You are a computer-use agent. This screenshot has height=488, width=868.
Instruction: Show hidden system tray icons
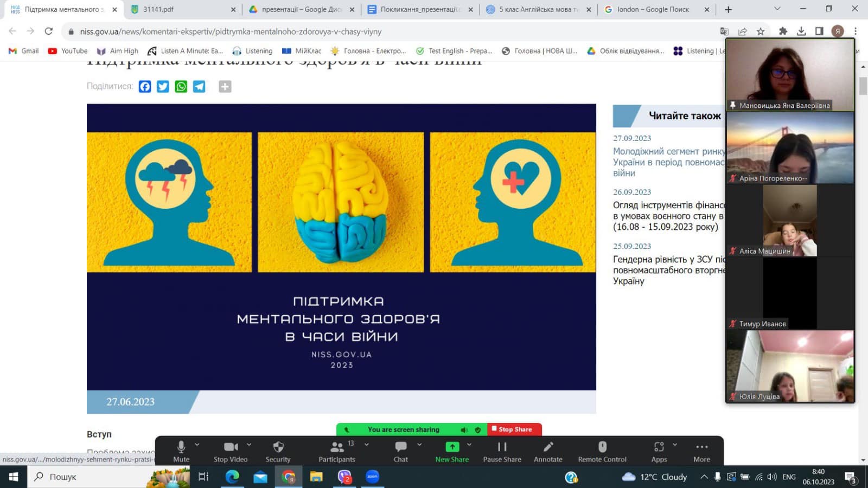[x=704, y=477]
